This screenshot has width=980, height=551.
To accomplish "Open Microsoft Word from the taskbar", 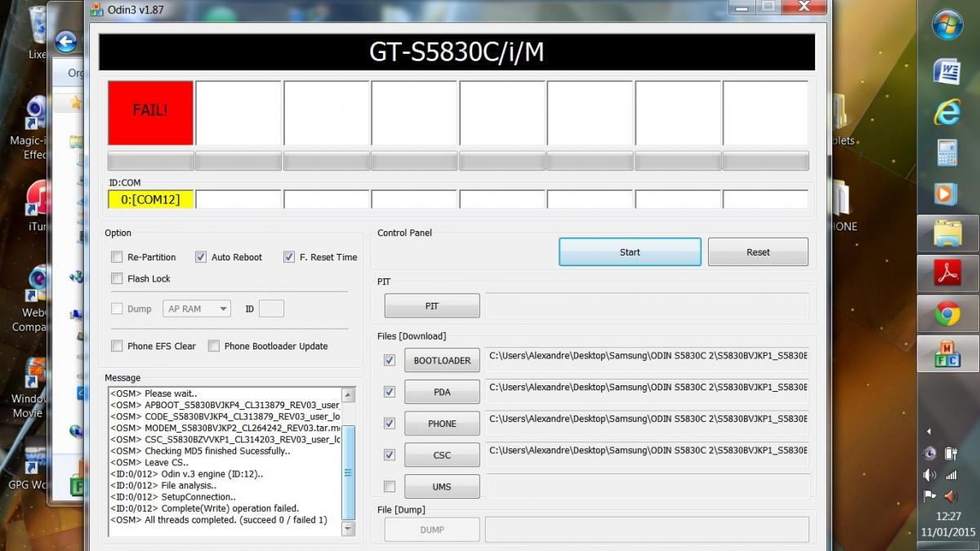I will (x=947, y=71).
